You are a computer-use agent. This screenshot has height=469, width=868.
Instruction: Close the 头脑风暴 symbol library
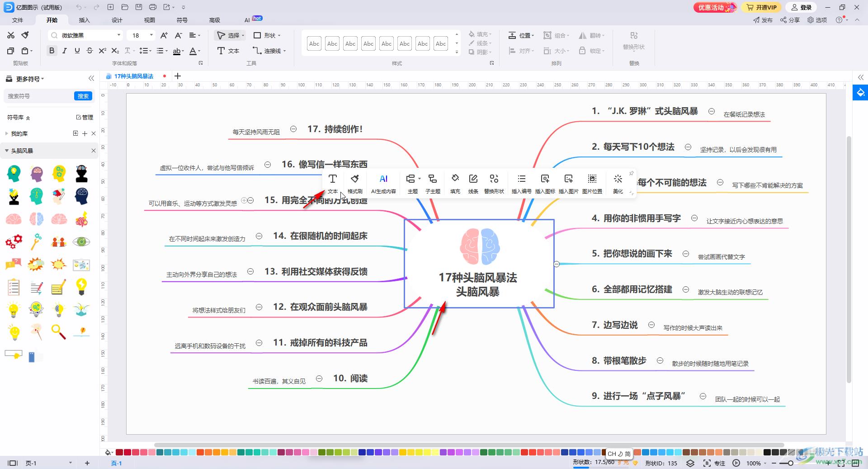tap(94, 151)
